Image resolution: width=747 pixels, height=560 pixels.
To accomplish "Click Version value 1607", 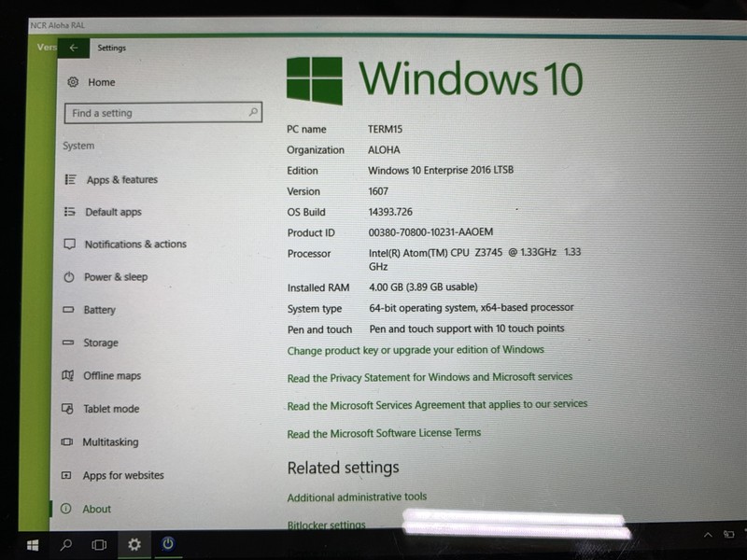I will pyautogui.click(x=378, y=191).
